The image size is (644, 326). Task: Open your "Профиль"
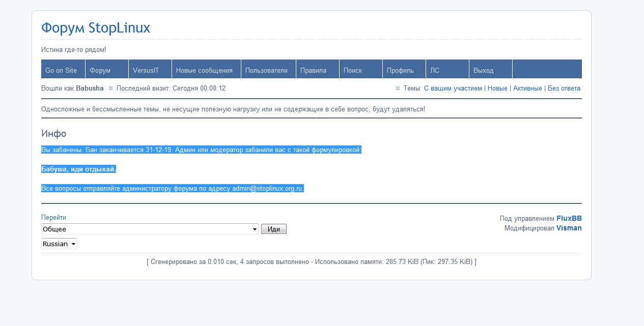tap(400, 69)
